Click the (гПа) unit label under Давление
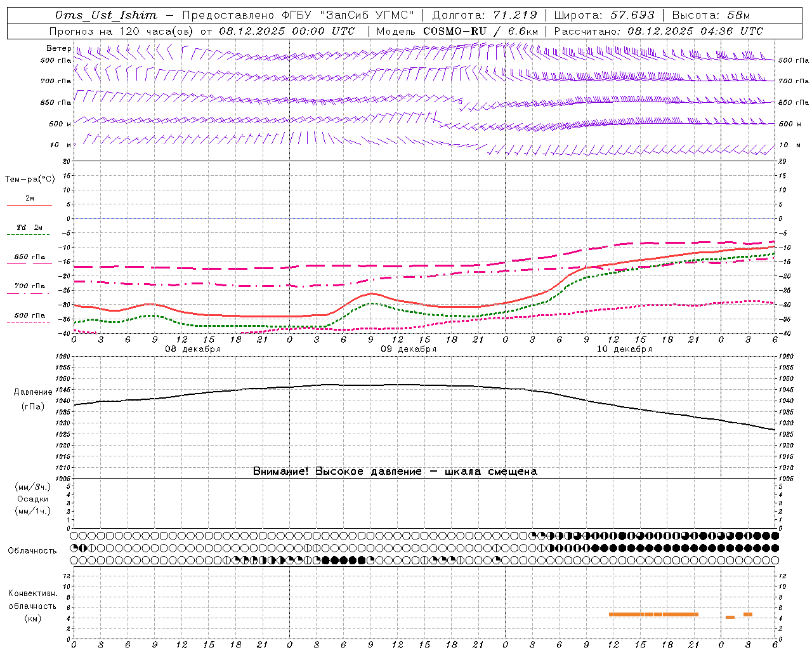The width and height of the screenshot is (812, 650). [x=33, y=407]
